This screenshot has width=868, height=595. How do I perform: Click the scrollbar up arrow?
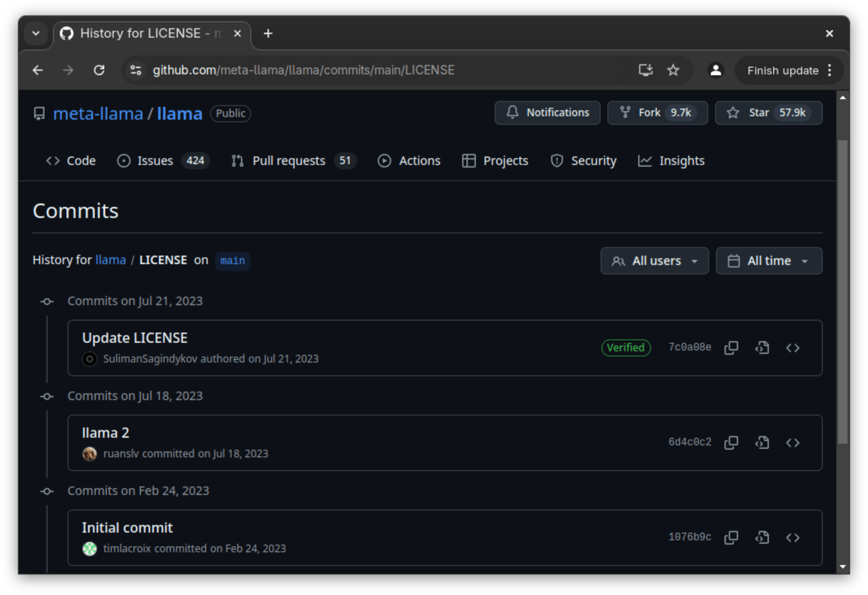[842, 98]
